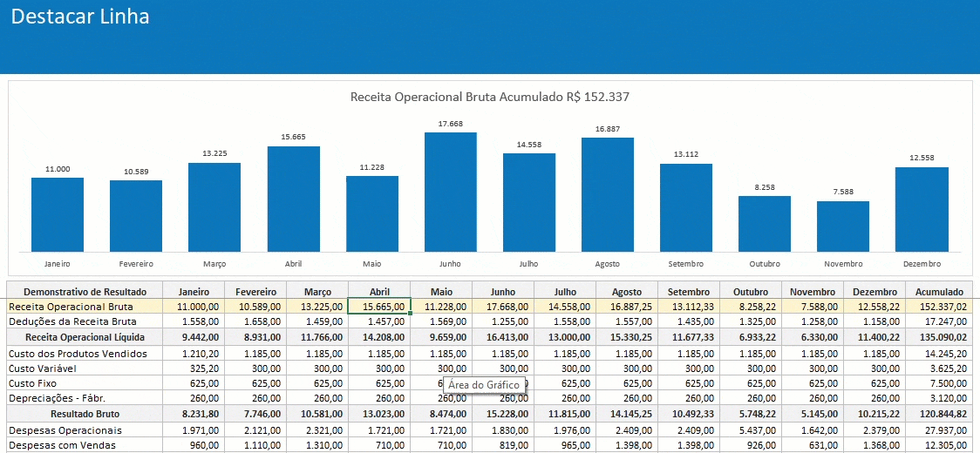Click the Julho bar labeled 14.558

[529, 202]
